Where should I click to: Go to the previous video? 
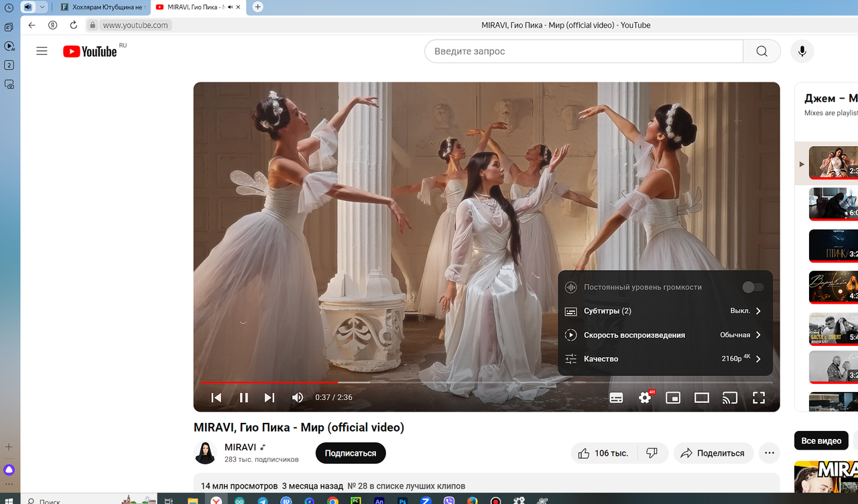[x=217, y=397]
